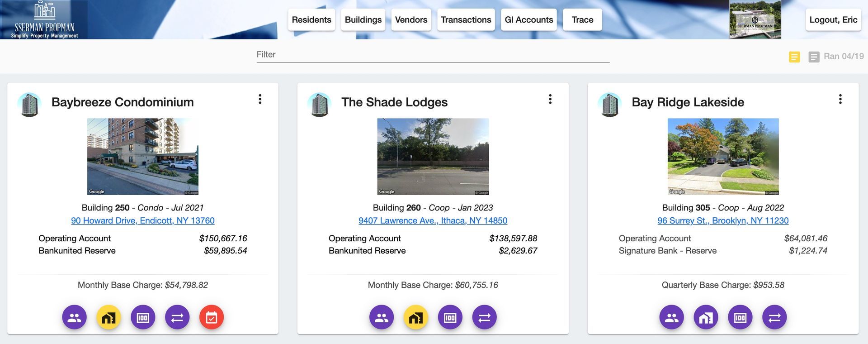Open 9407 Lawrence Ave. address link
Image resolution: width=868 pixels, height=344 pixels.
point(433,220)
